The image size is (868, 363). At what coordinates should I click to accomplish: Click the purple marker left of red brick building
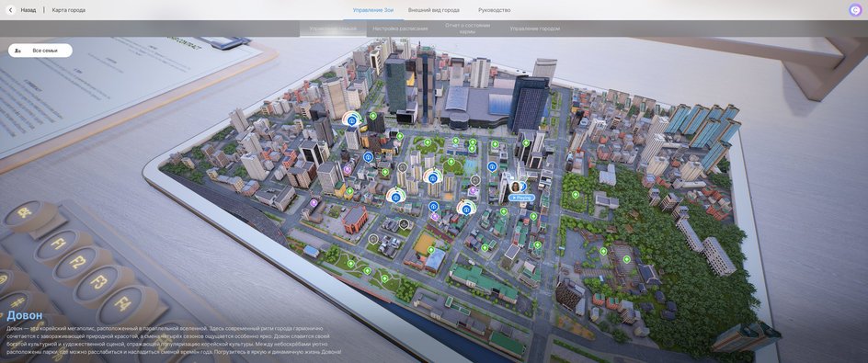314,203
